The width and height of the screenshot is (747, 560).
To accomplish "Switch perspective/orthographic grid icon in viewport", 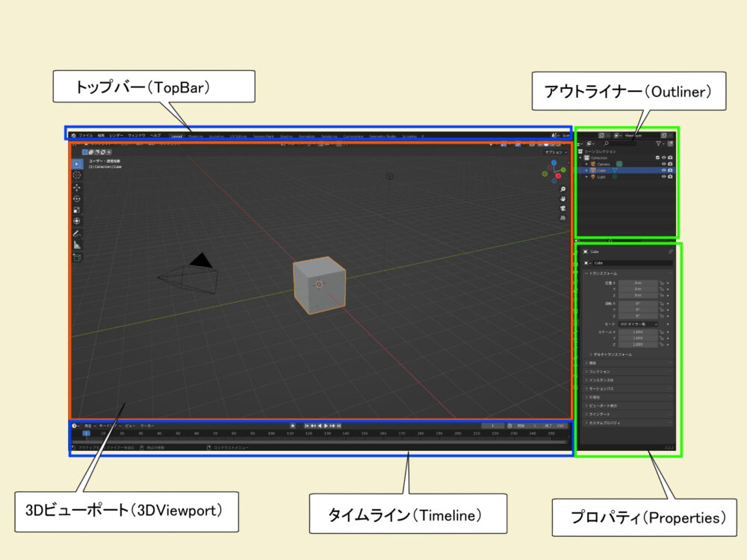I will [x=562, y=217].
